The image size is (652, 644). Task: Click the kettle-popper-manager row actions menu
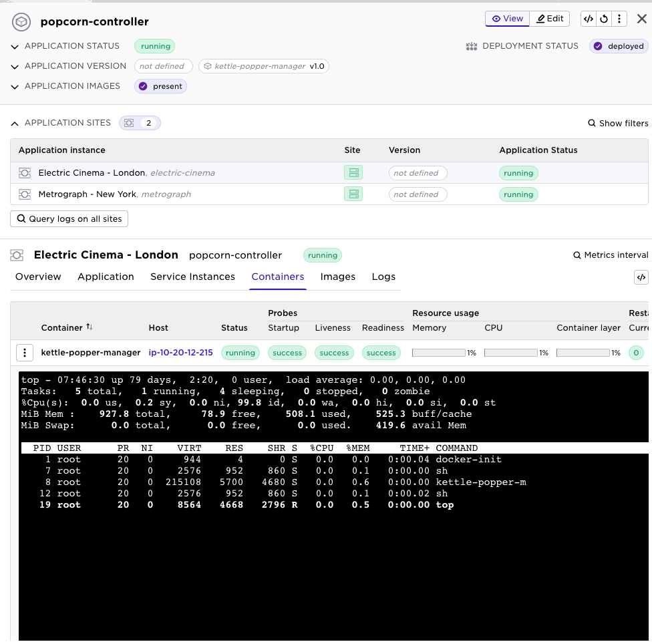pos(25,353)
